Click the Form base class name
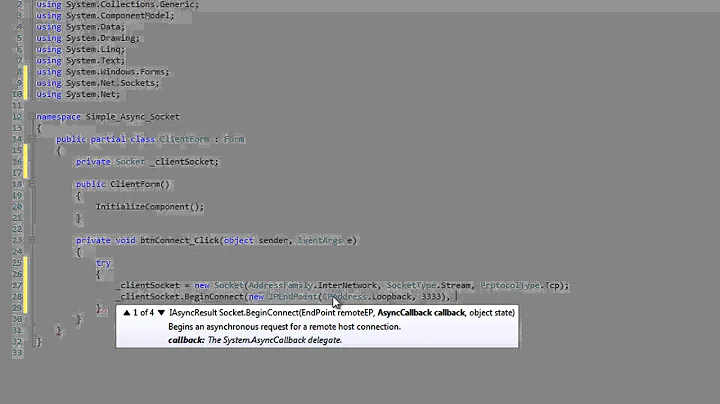 (x=234, y=139)
